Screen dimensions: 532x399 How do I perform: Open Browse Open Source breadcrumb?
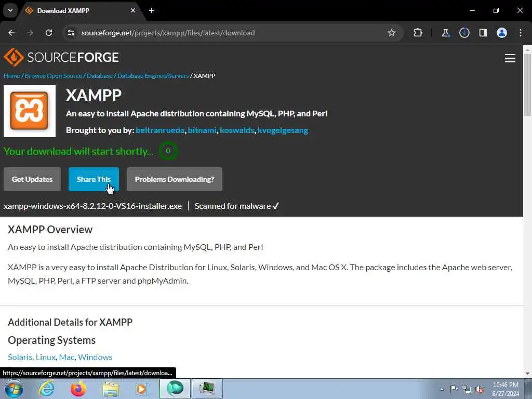pyautogui.click(x=54, y=76)
